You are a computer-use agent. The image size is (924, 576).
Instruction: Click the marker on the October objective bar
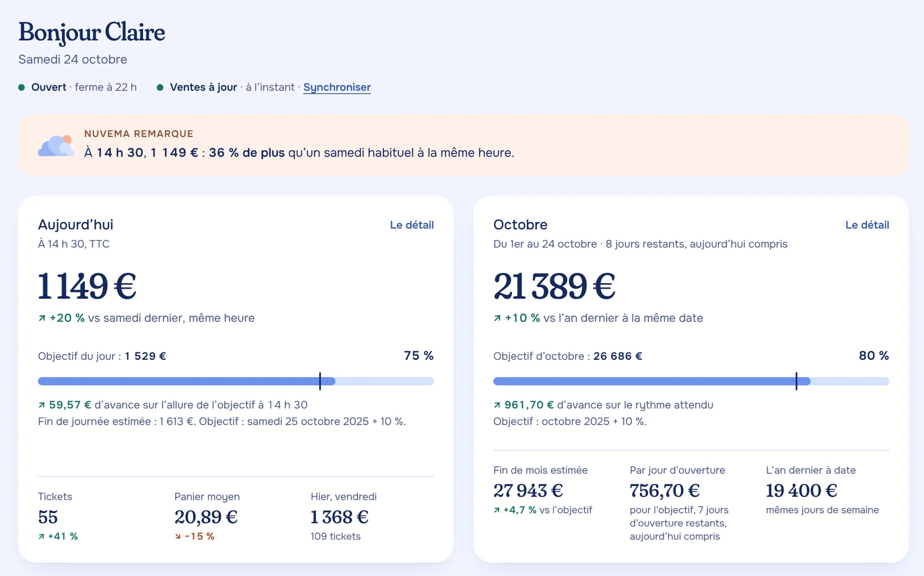(x=796, y=381)
